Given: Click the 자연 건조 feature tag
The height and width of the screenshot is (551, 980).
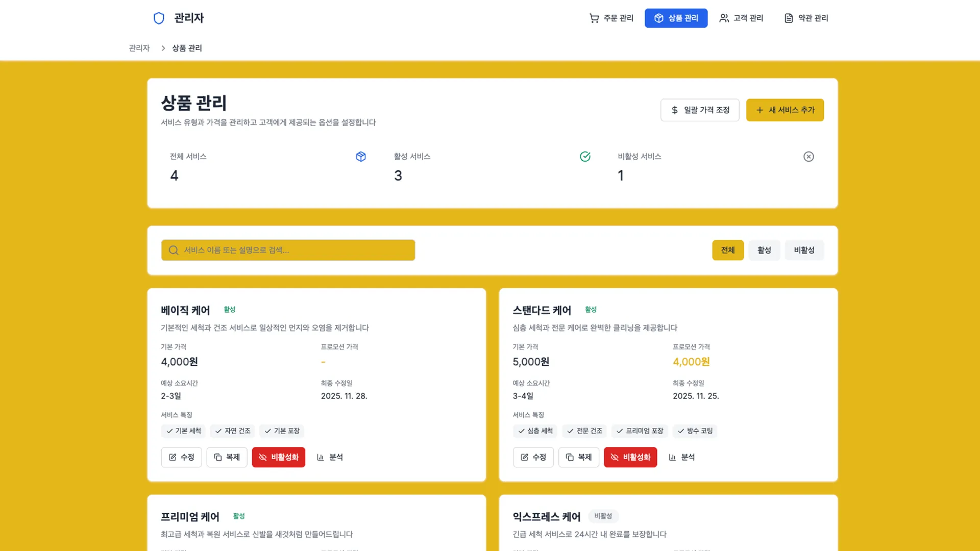Looking at the screenshot, I should 232,431.
